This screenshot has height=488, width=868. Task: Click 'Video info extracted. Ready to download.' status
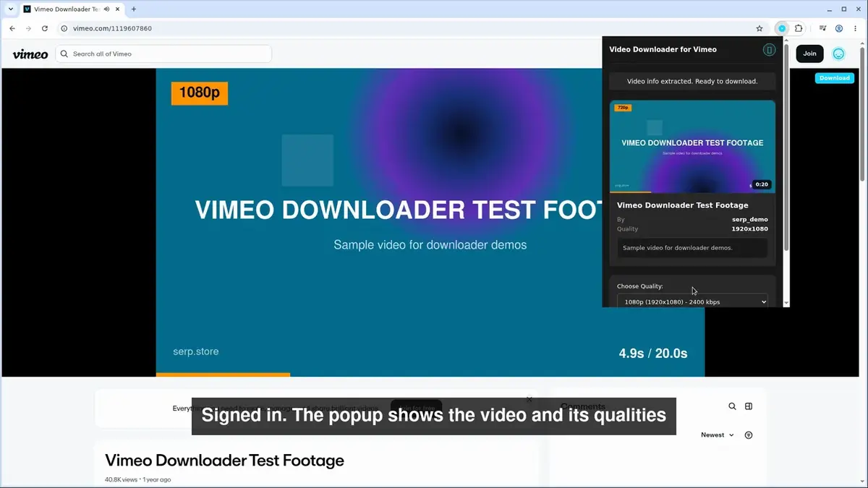click(x=692, y=81)
